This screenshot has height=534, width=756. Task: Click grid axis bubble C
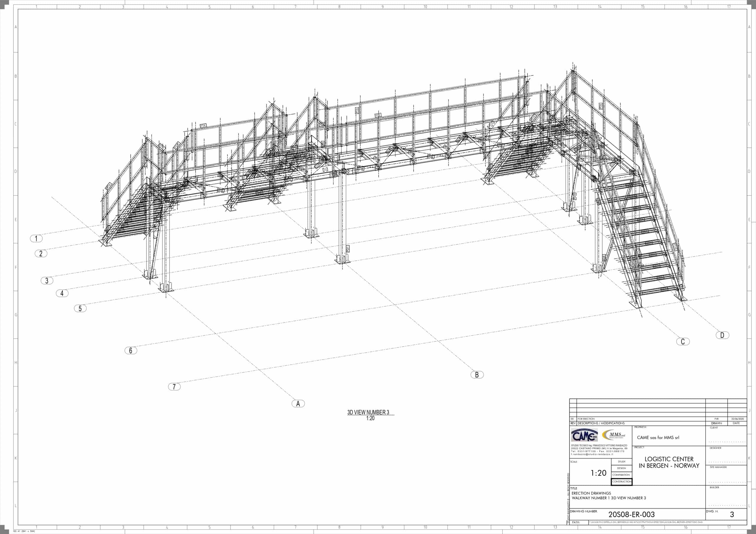tap(682, 342)
